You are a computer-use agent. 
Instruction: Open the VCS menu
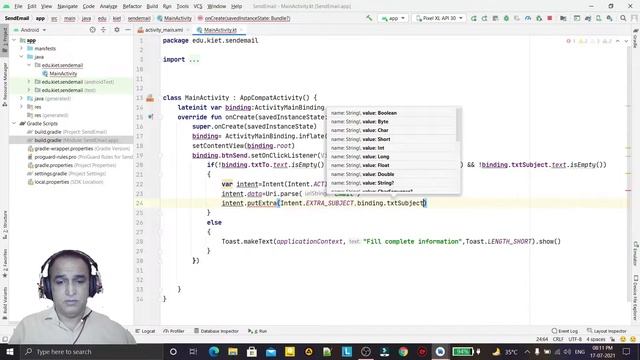pyautogui.click(x=198, y=6)
